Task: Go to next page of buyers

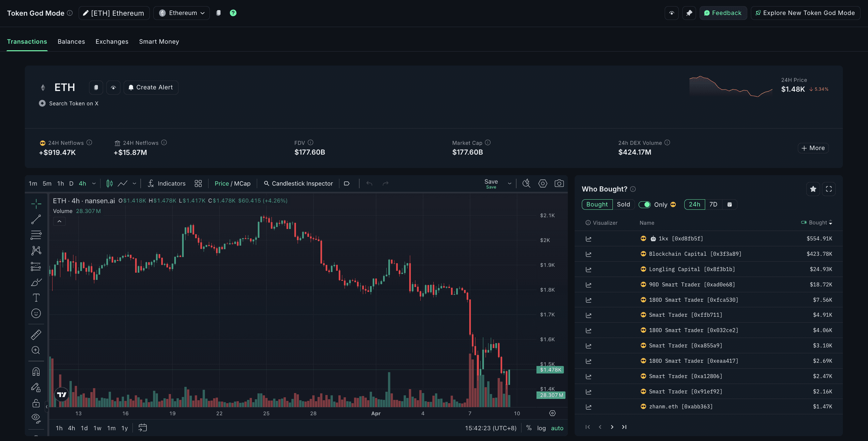Action: [x=612, y=427]
